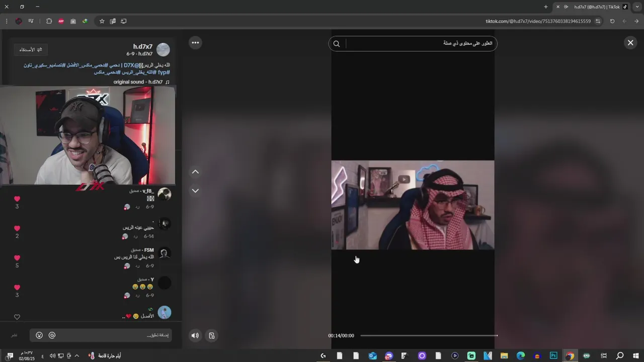Screen dimensions: 644x362
Task: Select the h.d7x7 TikTok browser tab
Action: 593,7
